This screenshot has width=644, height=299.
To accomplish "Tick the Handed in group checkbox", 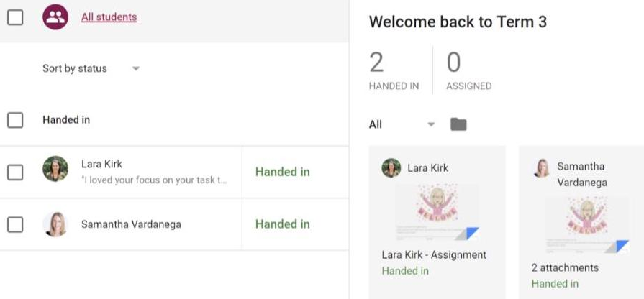I will (x=15, y=120).
